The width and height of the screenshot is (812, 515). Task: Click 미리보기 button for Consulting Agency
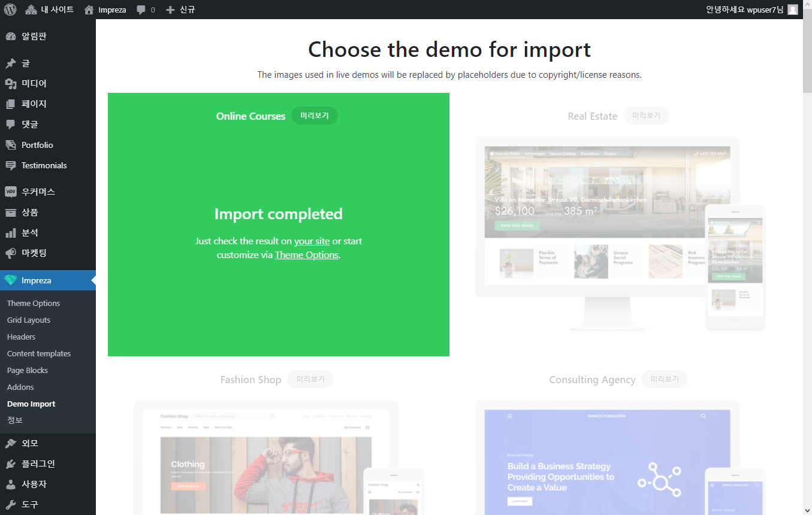coord(665,380)
